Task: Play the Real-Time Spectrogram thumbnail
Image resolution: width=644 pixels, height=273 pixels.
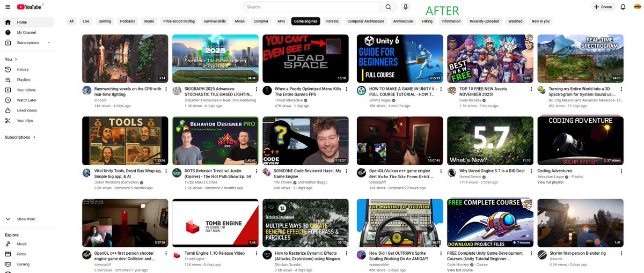Action: pyautogui.click(x=580, y=58)
